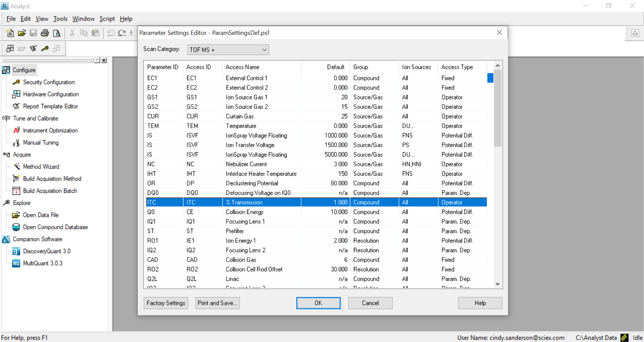Open the Tools menu

(60, 19)
